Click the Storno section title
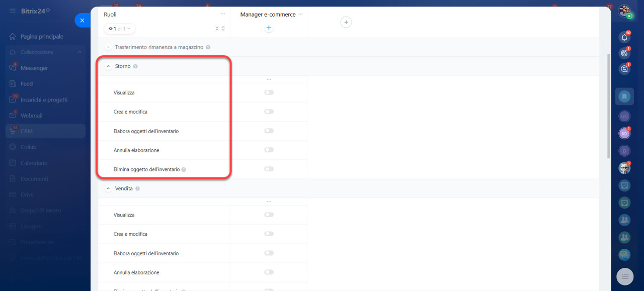 123,66
